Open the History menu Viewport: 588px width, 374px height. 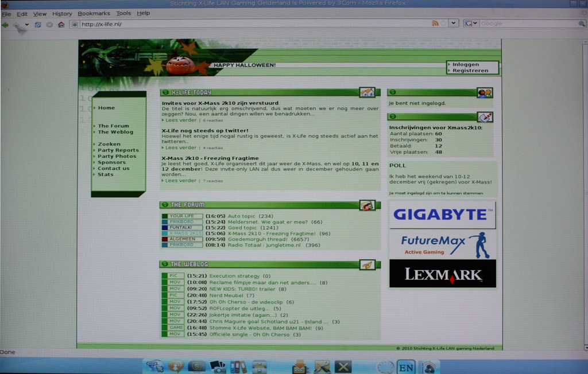coord(62,14)
